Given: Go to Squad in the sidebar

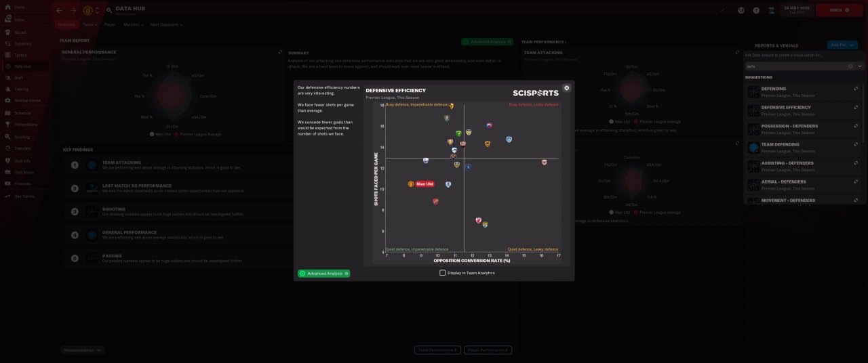Looking at the screenshot, I should point(20,32).
